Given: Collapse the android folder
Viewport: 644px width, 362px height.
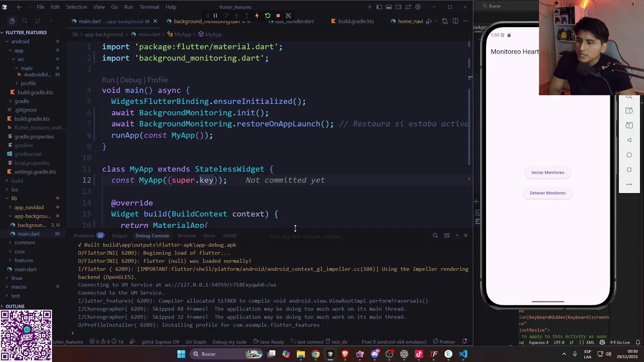Looking at the screenshot, I should (20, 41).
